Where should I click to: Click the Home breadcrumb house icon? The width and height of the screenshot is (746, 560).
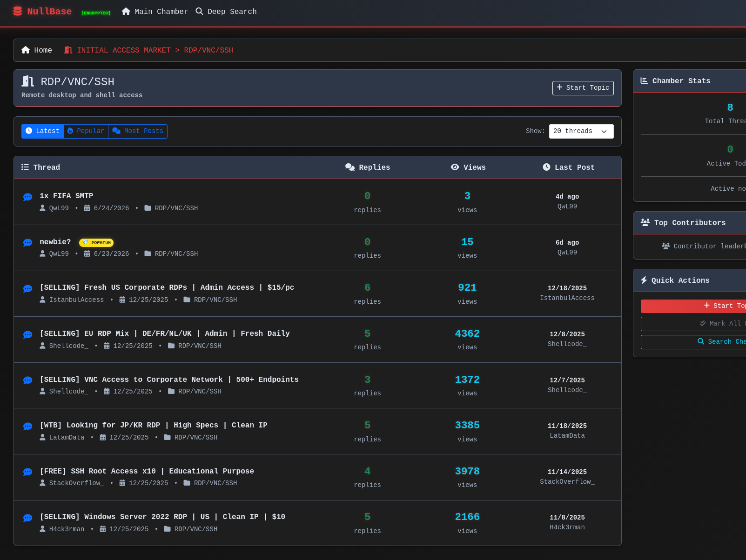tap(26, 50)
